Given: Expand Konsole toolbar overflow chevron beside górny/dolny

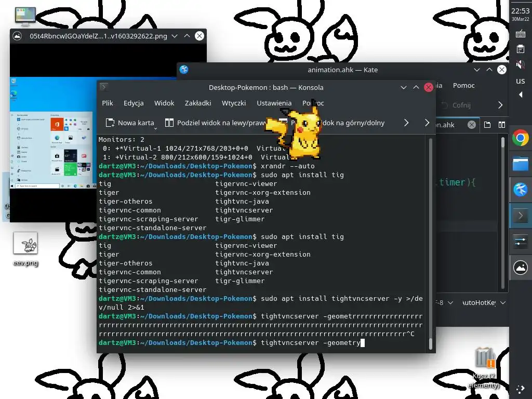Looking at the screenshot, I should coord(406,123).
